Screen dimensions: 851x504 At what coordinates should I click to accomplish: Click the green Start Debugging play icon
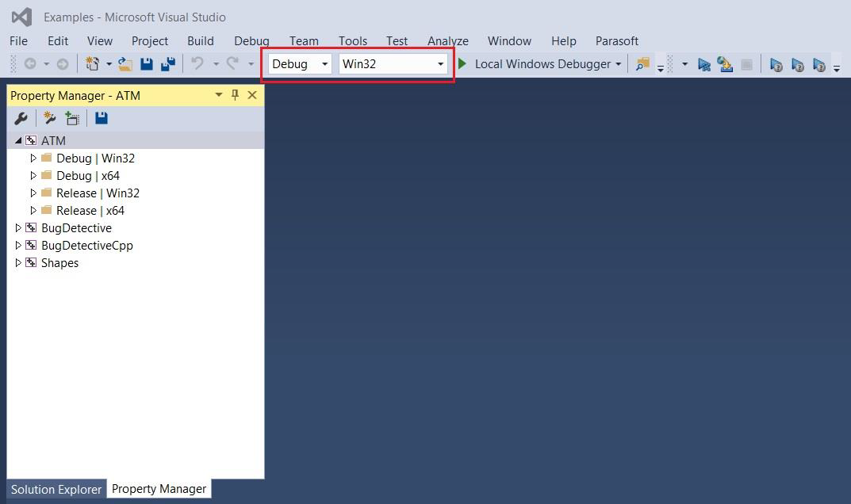462,64
